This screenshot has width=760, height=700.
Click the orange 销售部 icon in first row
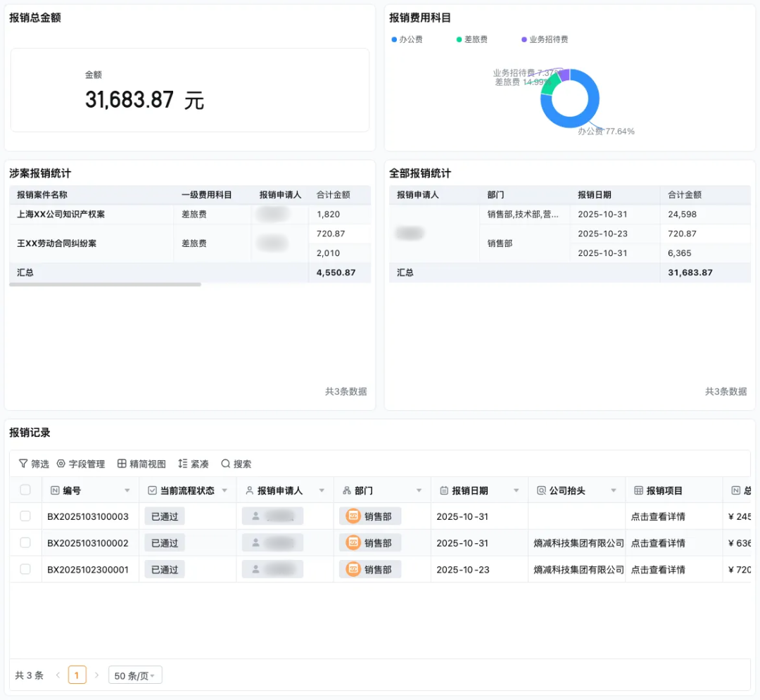(x=353, y=516)
